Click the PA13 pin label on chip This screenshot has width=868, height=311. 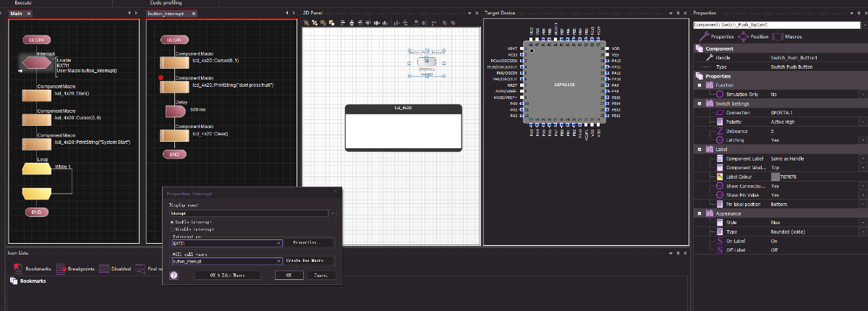[x=616, y=61]
